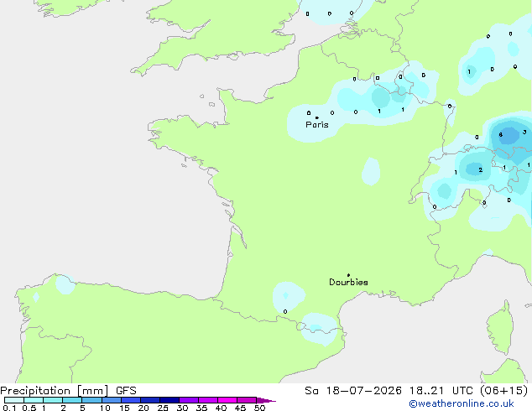Click the legend label '10'
This screenshot has width=532, height=411.
coord(105,408)
